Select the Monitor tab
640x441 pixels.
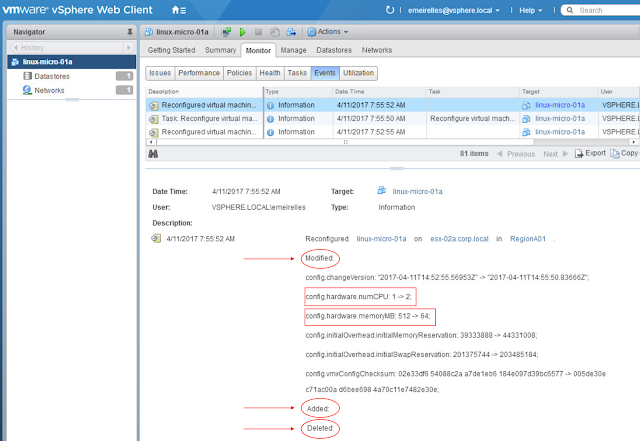tap(258, 50)
